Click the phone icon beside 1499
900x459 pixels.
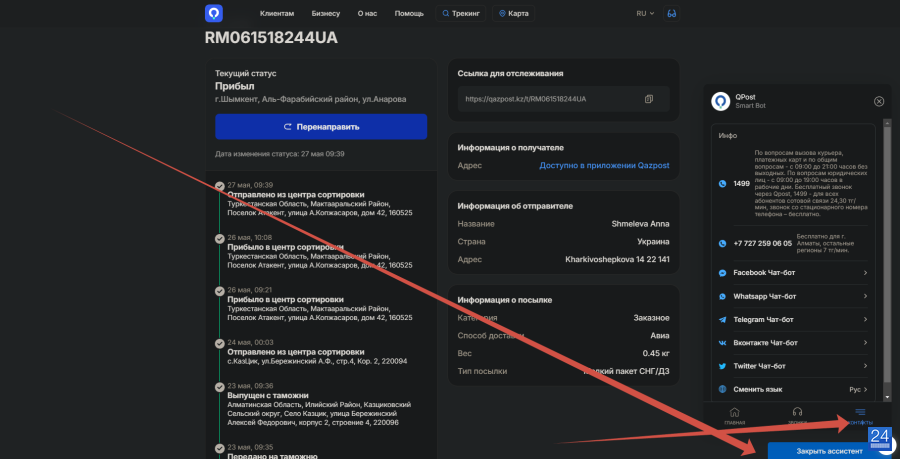click(x=722, y=184)
